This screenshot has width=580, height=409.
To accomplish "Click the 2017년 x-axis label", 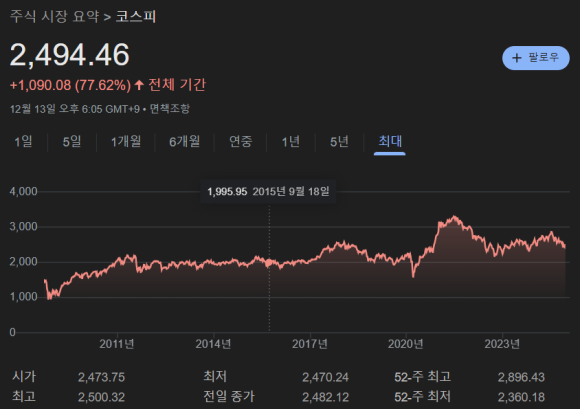I will pyautogui.click(x=310, y=344).
